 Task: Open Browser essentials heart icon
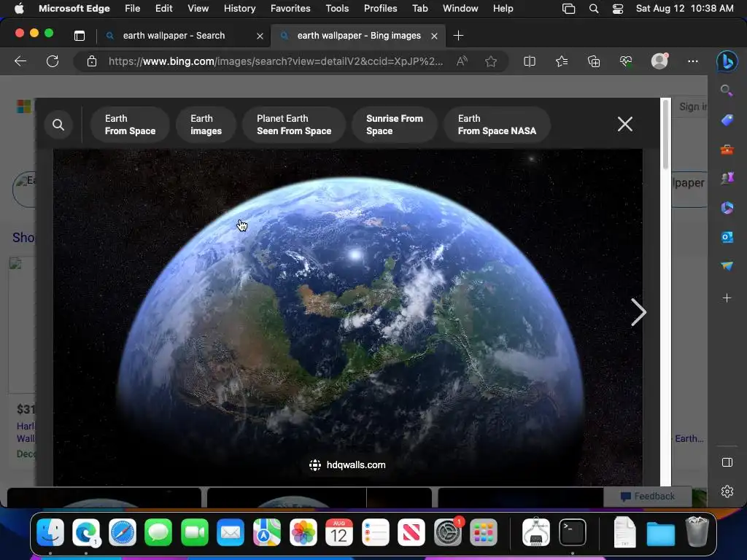tap(625, 61)
